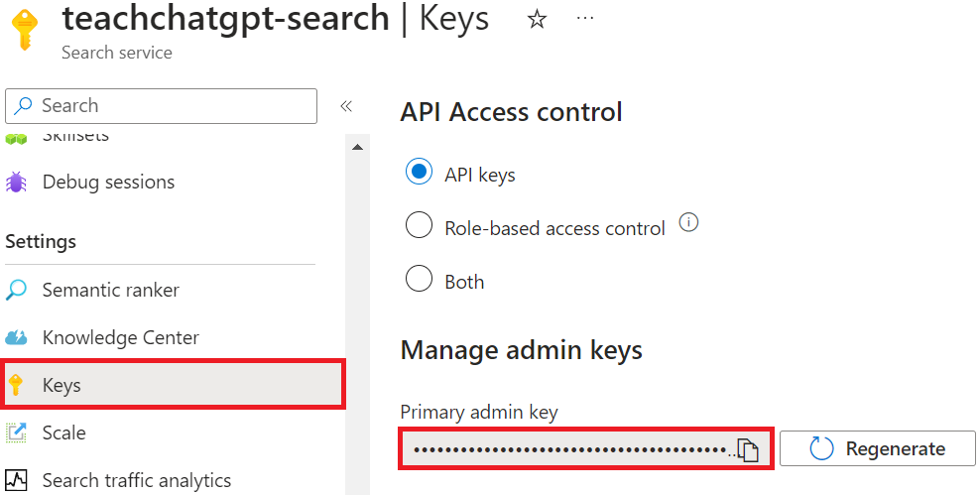Click the Knowledge Center cloud icon

[x=17, y=338]
